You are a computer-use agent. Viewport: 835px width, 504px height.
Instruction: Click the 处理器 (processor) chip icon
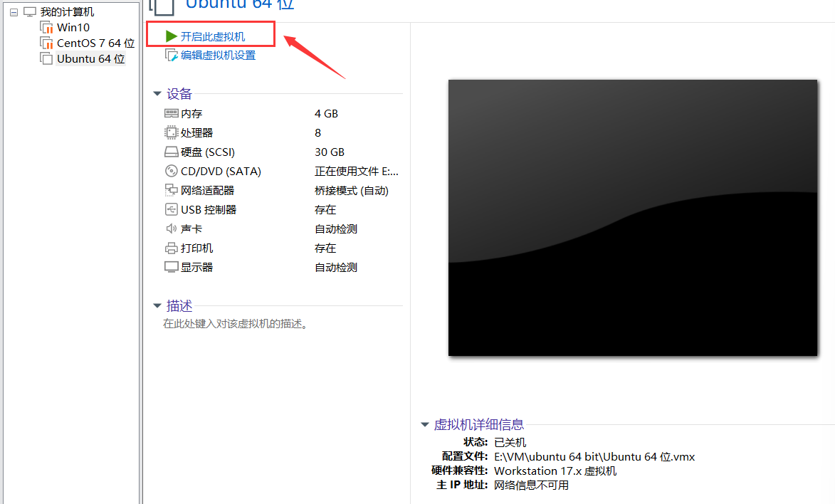coord(171,132)
